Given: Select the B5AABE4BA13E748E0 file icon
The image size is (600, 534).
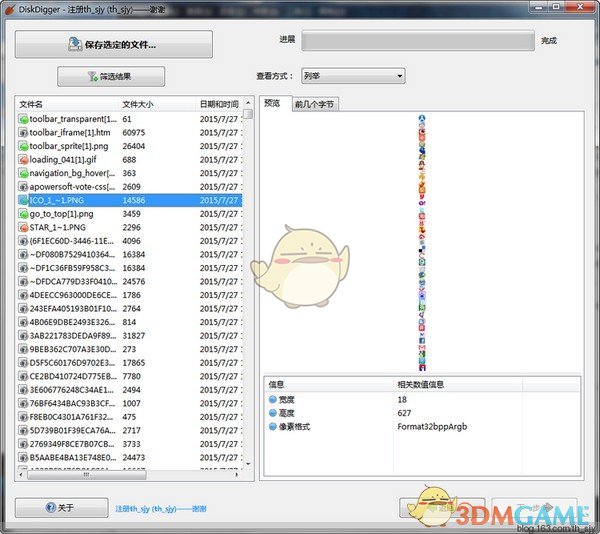Looking at the screenshot, I should 23,457.
